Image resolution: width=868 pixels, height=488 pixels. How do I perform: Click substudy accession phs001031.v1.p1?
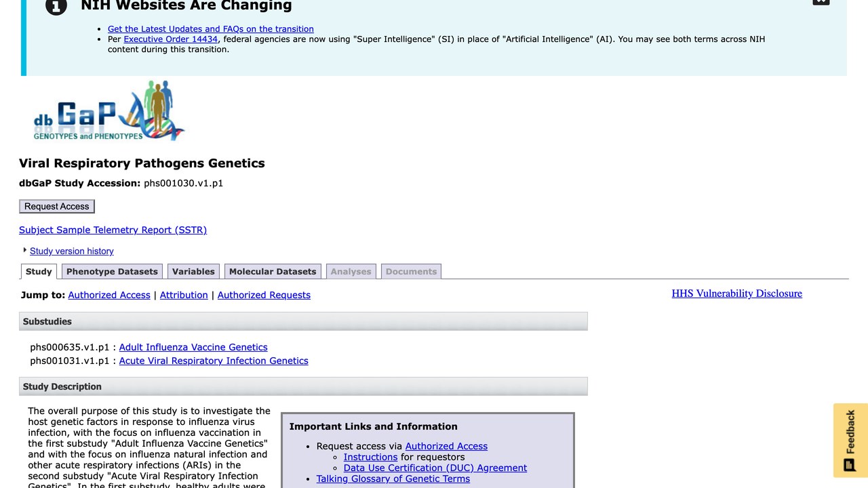(x=69, y=361)
